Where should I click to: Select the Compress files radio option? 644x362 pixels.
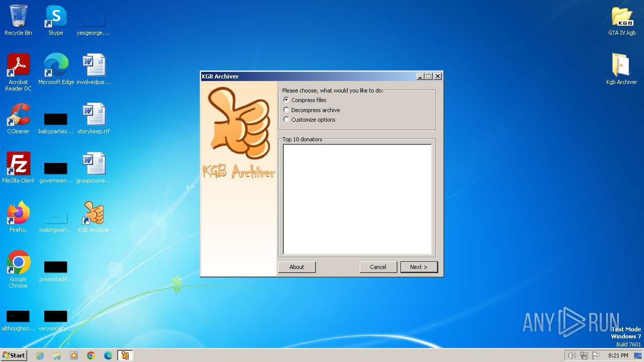(305, 100)
